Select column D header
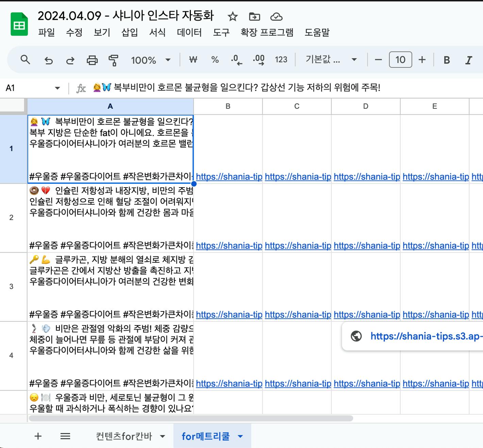The image size is (483, 448). pos(366,106)
